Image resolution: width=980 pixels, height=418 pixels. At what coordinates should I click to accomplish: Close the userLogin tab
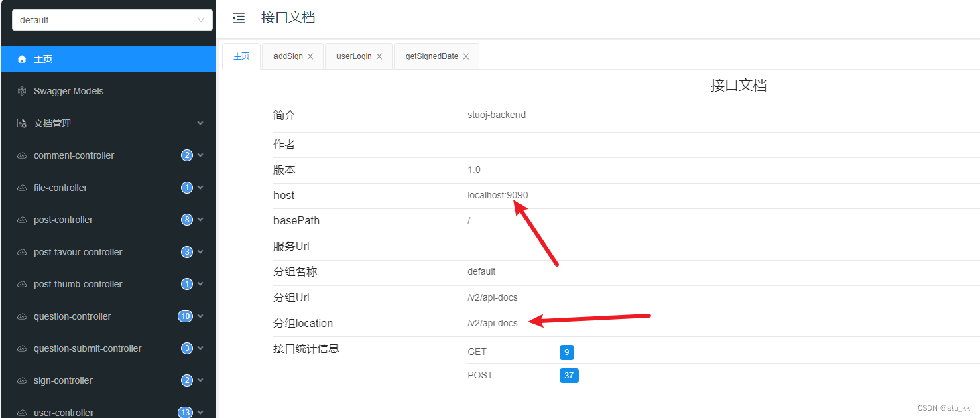[378, 56]
